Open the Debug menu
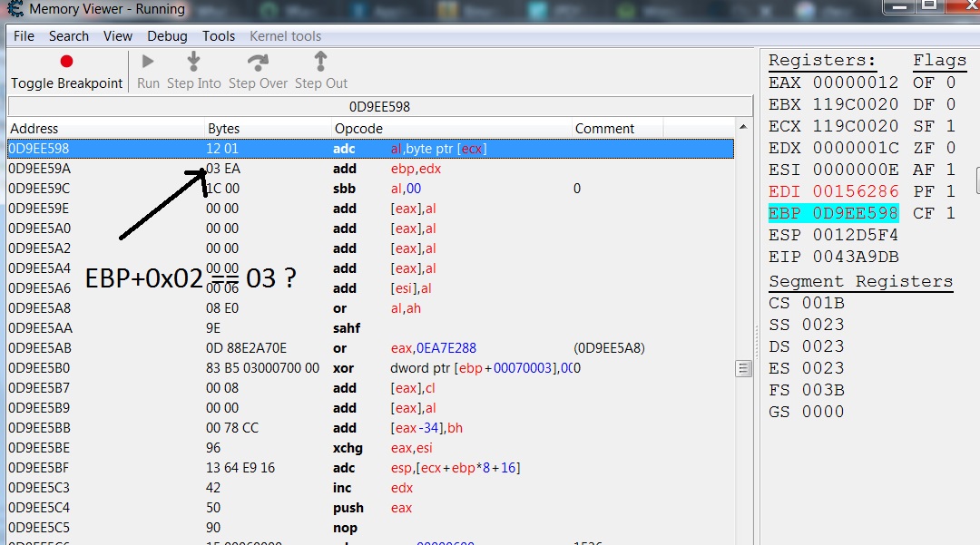 (167, 36)
